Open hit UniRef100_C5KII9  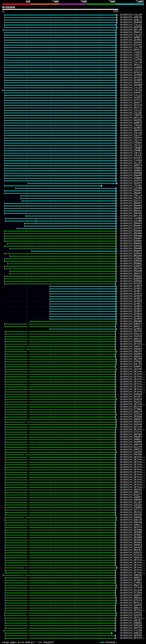[x=131, y=196]
